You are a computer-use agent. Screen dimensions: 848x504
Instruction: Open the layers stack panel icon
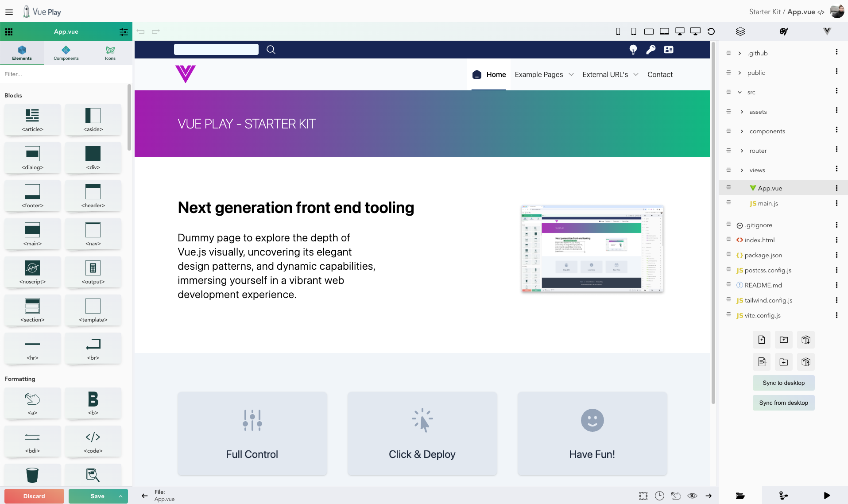(740, 31)
